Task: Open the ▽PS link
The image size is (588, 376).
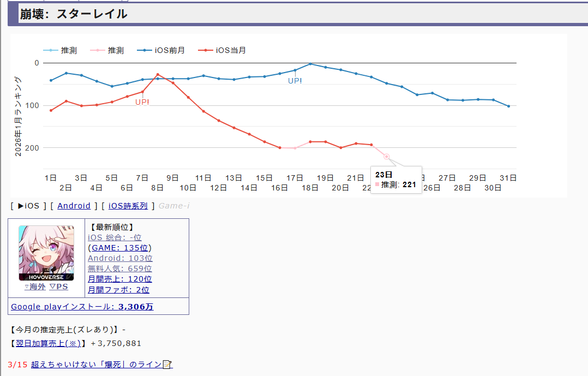Action: pyautogui.click(x=59, y=287)
